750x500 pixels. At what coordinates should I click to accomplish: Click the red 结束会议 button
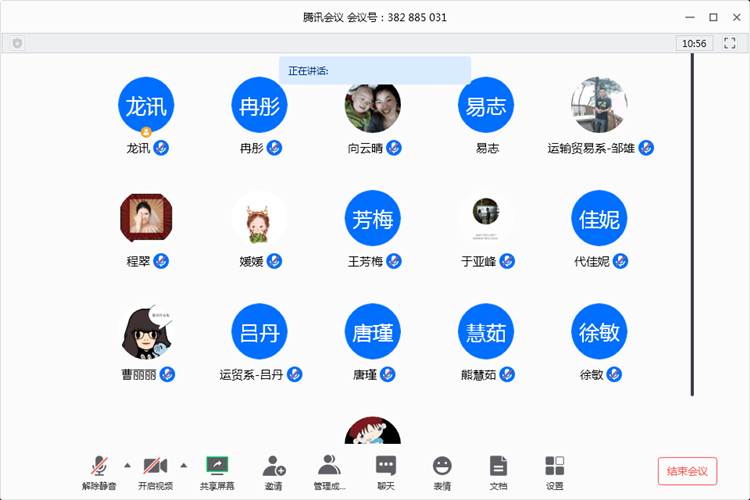click(687, 471)
